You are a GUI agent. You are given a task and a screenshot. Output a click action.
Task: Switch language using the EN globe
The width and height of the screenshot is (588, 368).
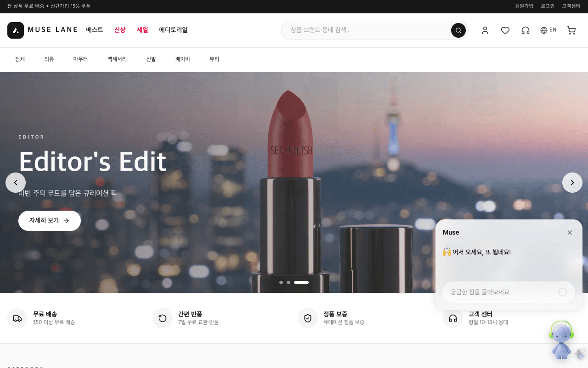click(x=548, y=30)
